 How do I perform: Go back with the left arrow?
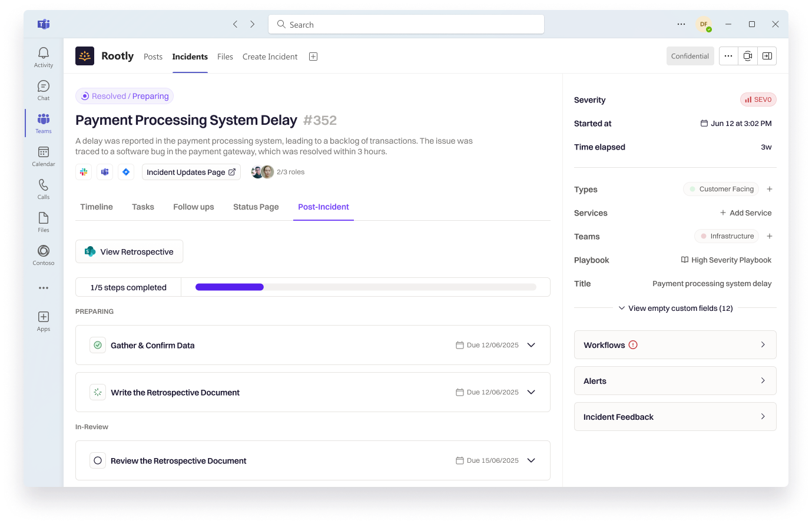click(x=235, y=24)
